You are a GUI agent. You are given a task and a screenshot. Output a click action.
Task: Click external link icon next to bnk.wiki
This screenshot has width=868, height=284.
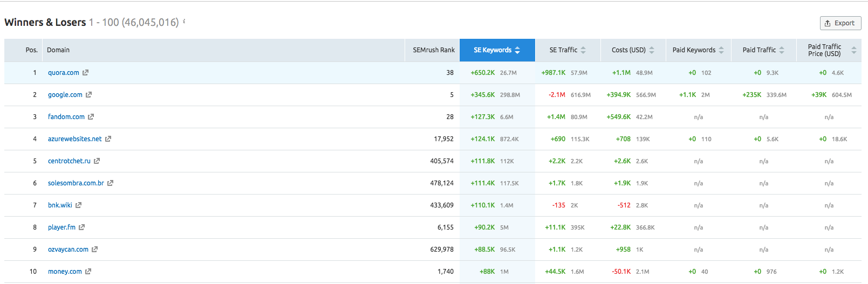78,205
